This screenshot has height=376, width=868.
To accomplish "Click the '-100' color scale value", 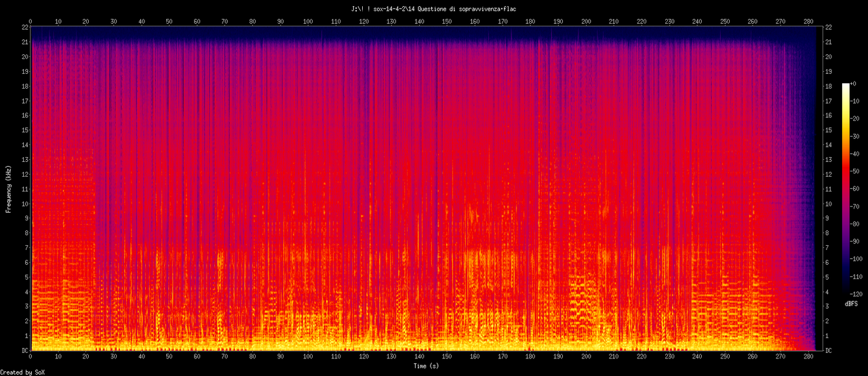I will (x=858, y=259).
